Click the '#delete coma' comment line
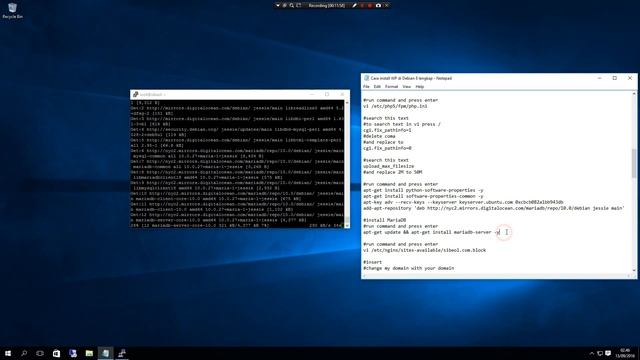Image resolution: width=640 pixels, height=360 pixels. [x=379, y=136]
